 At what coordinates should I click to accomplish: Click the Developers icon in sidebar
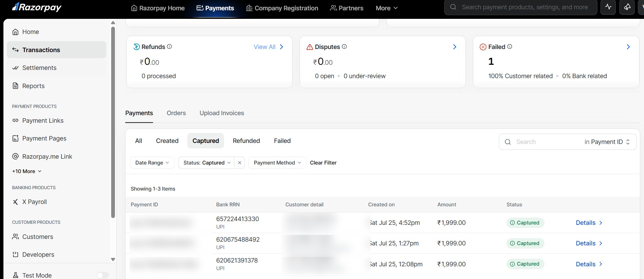point(15,254)
